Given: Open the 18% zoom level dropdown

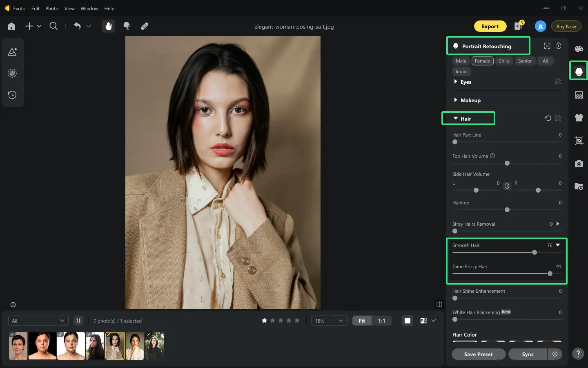Looking at the screenshot, I should 329,321.
